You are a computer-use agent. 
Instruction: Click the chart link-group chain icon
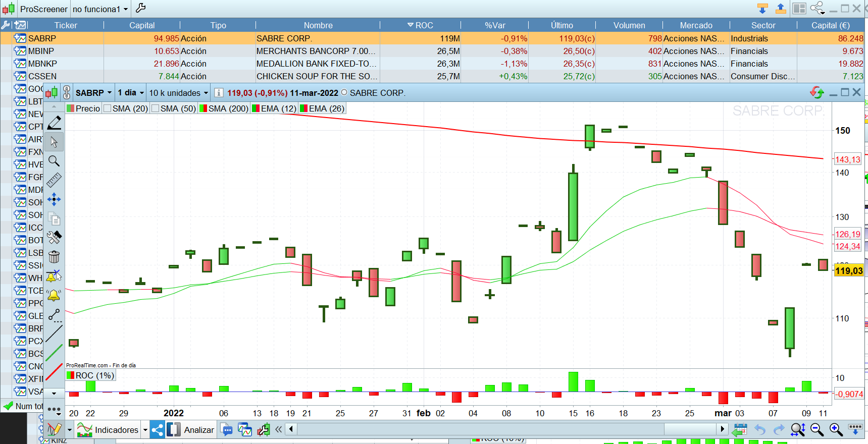point(67,93)
